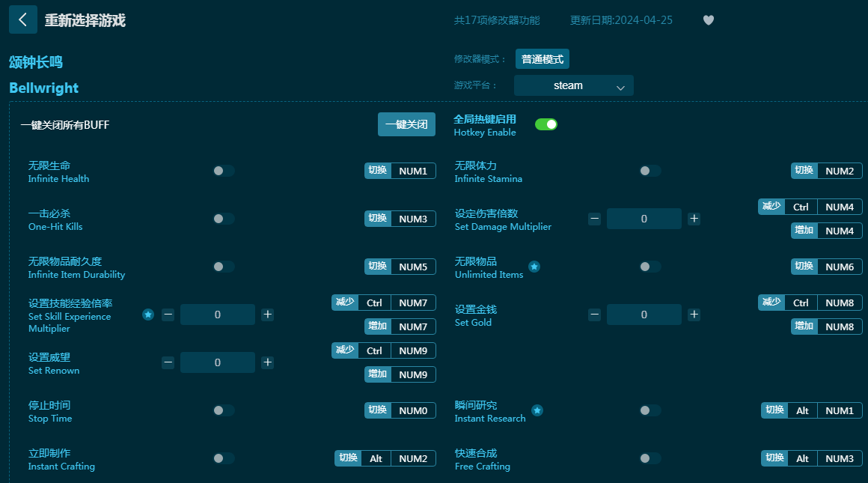This screenshot has width=868, height=483.
Task: Disable the global Hotkey Enable switch
Action: (545, 124)
